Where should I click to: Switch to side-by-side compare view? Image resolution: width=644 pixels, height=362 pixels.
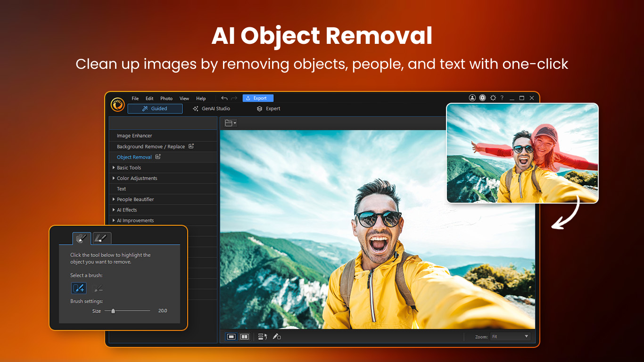pos(244,337)
